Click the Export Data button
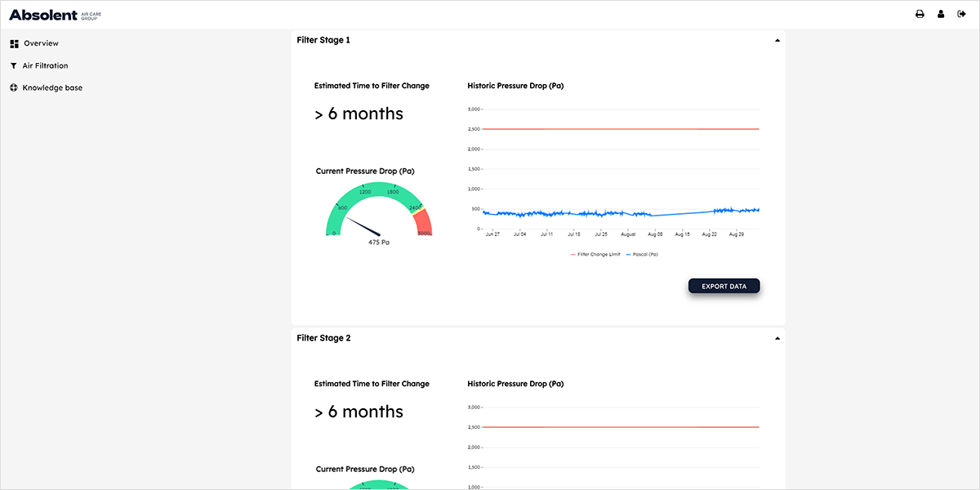The height and width of the screenshot is (490, 980). tap(724, 286)
